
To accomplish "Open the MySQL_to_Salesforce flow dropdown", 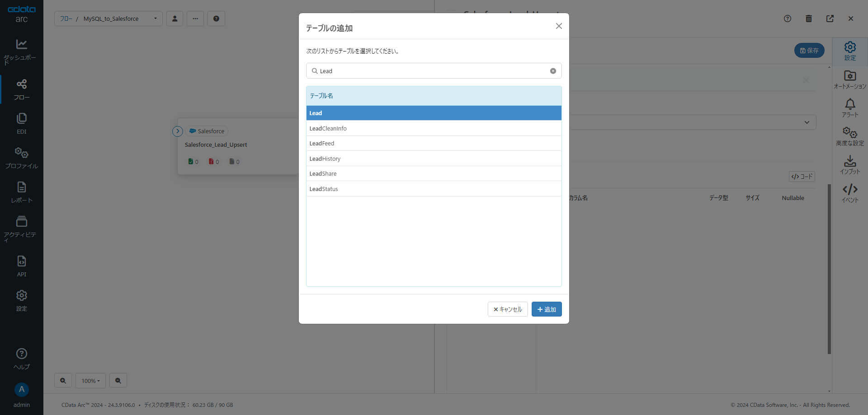I will coord(155,19).
